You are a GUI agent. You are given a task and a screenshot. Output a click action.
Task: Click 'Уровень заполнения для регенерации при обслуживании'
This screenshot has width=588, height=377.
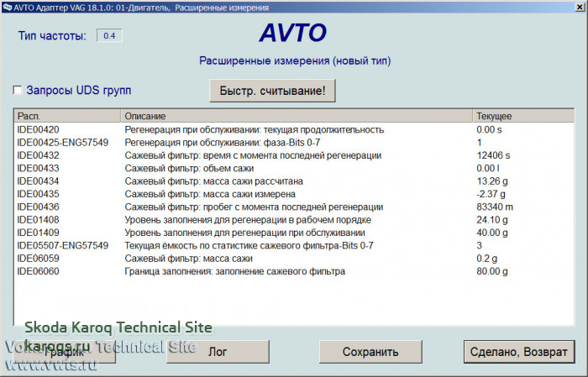click(244, 233)
